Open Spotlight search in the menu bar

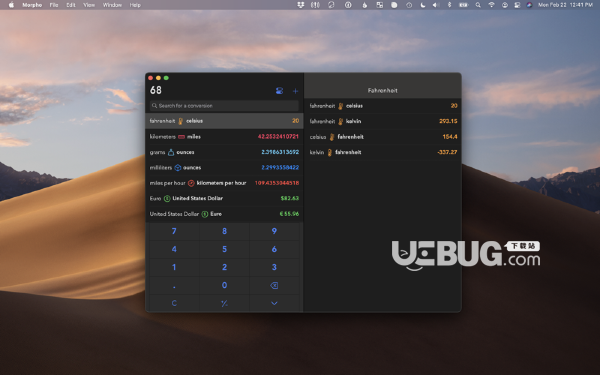[478, 5]
